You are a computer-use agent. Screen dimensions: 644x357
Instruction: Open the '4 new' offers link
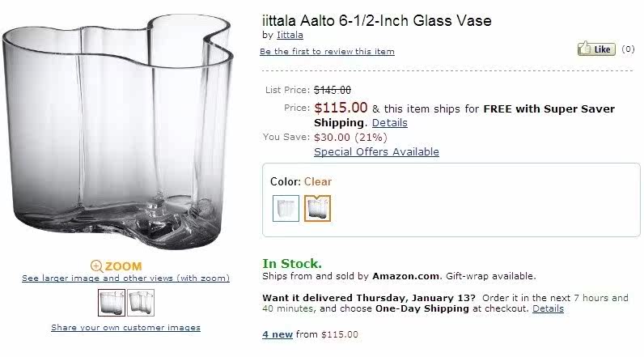click(278, 334)
